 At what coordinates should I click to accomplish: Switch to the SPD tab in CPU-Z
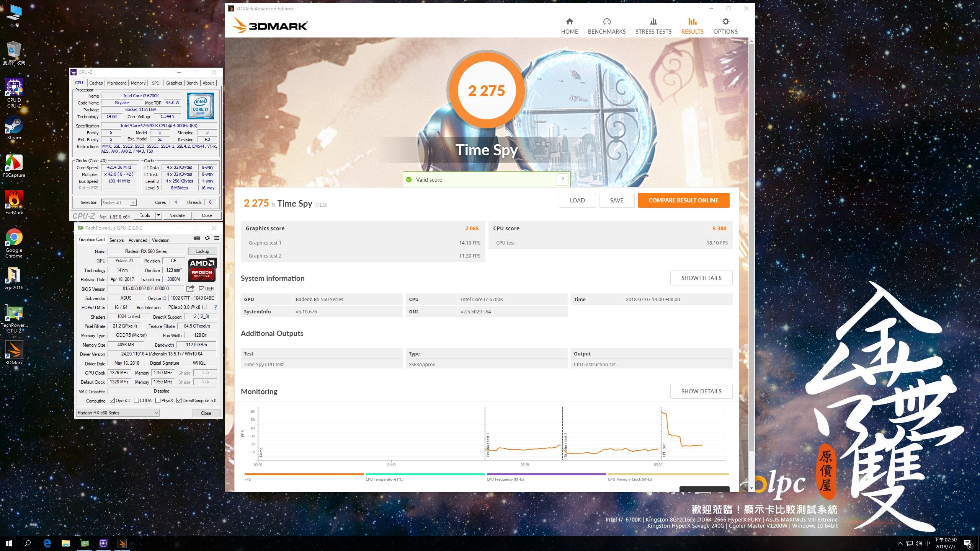pos(155,83)
